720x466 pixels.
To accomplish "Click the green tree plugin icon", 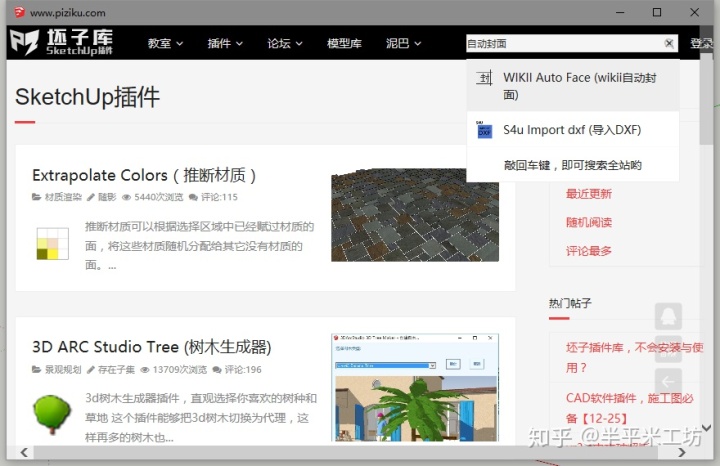I will pyautogui.click(x=52, y=414).
